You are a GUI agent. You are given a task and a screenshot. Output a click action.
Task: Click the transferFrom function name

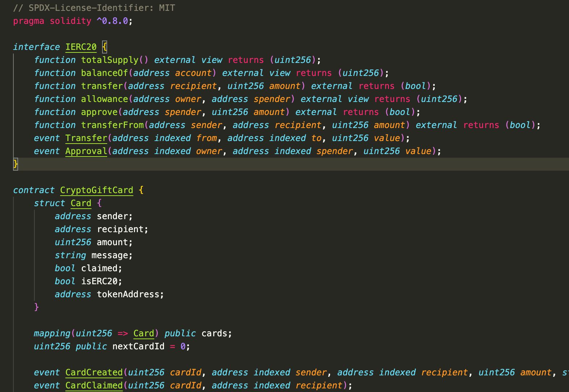(113, 125)
